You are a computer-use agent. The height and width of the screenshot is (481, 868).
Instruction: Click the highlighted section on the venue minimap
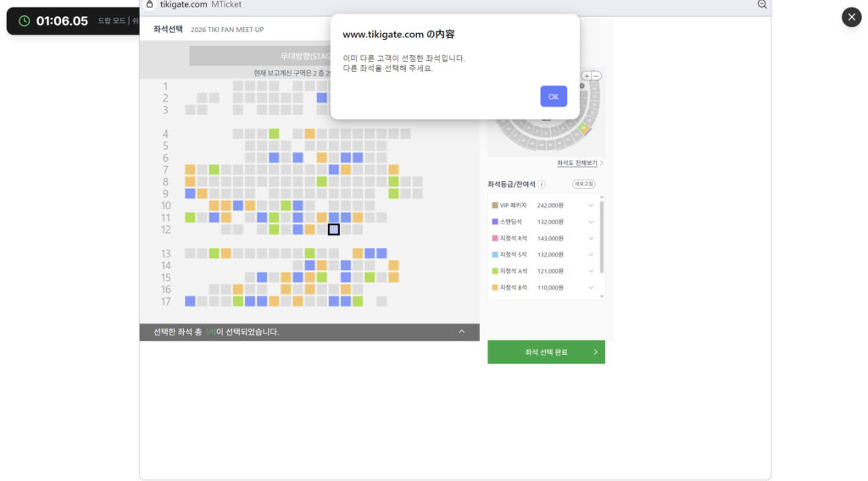(583, 130)
